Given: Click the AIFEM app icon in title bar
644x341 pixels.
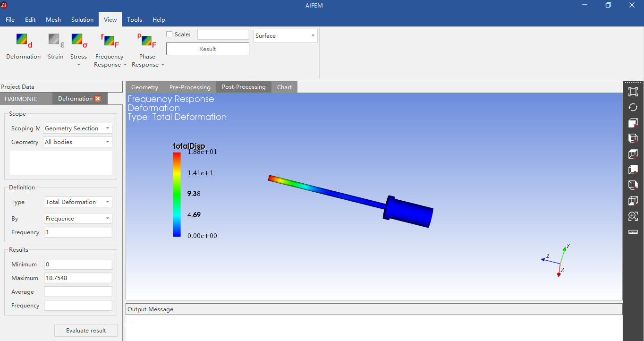Looking at the screenshot, I should coord(4,5).
